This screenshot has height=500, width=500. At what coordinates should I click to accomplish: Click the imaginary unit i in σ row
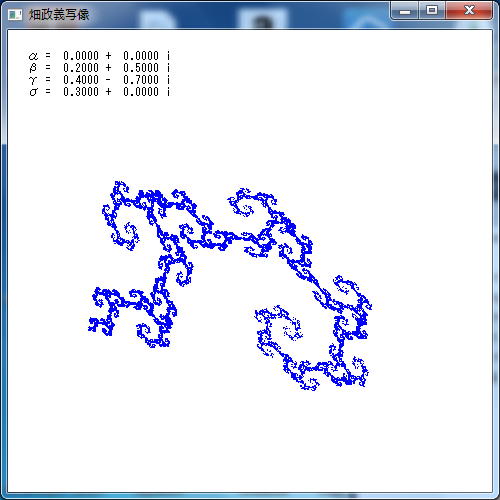click(168, 92)
